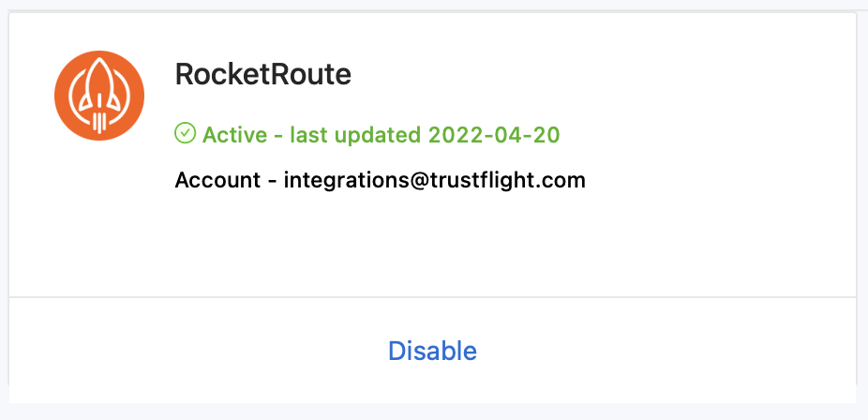
Task: Click the integrations@trustflight.com email address
Action: coord(434,180)
